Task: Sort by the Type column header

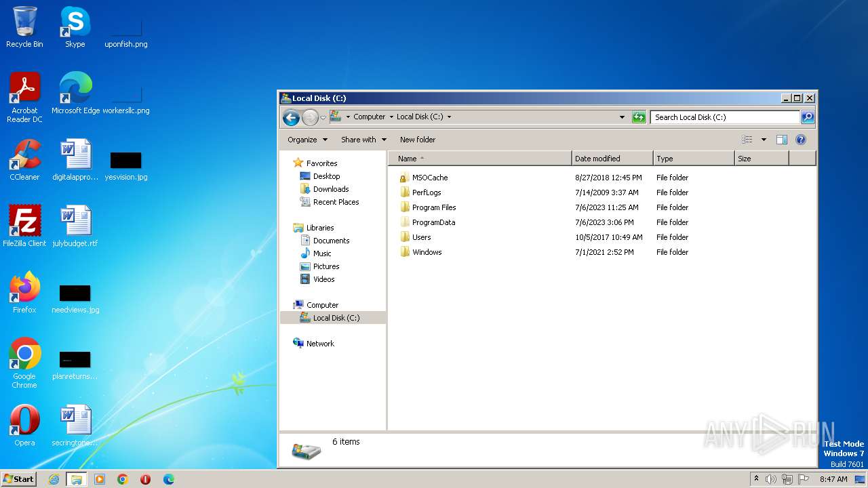Action: pyautogui.click(x=694, y=159)
